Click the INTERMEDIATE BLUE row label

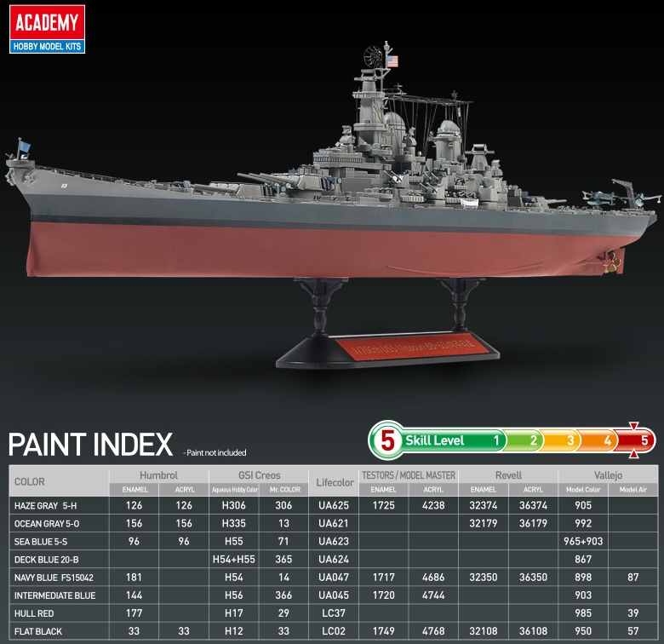click(54, 595)
